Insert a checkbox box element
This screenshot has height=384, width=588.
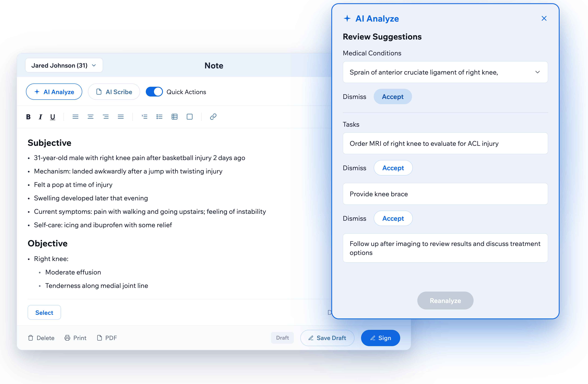pos(190,117)
